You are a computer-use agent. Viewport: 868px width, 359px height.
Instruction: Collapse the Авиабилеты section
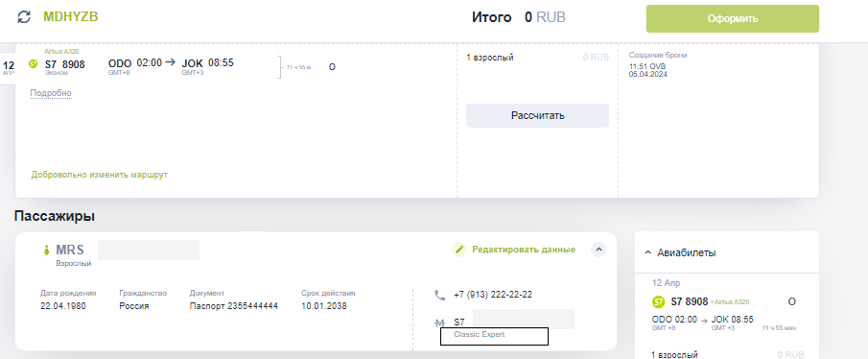(648, 252)
